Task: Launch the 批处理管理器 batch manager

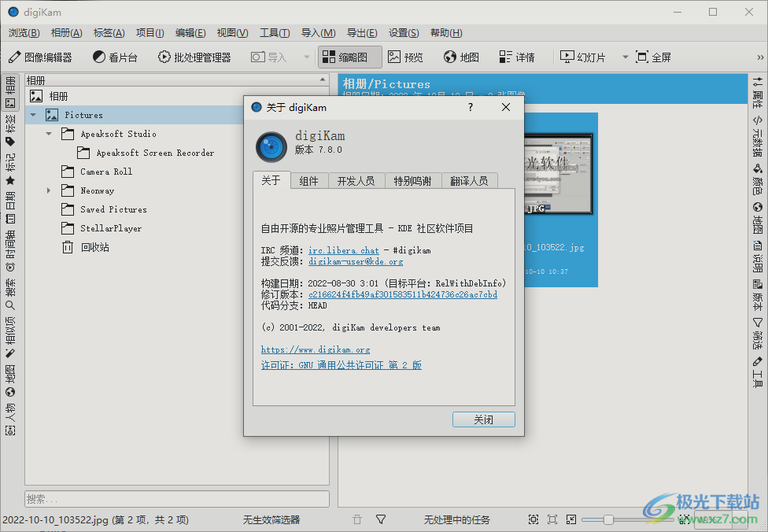Action: click(194, 57)
